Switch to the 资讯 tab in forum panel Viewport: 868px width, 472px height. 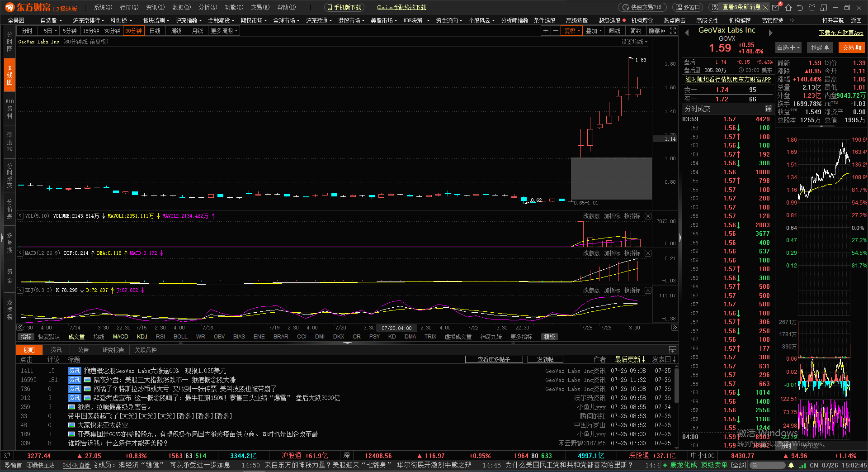(x=56, y=350)
